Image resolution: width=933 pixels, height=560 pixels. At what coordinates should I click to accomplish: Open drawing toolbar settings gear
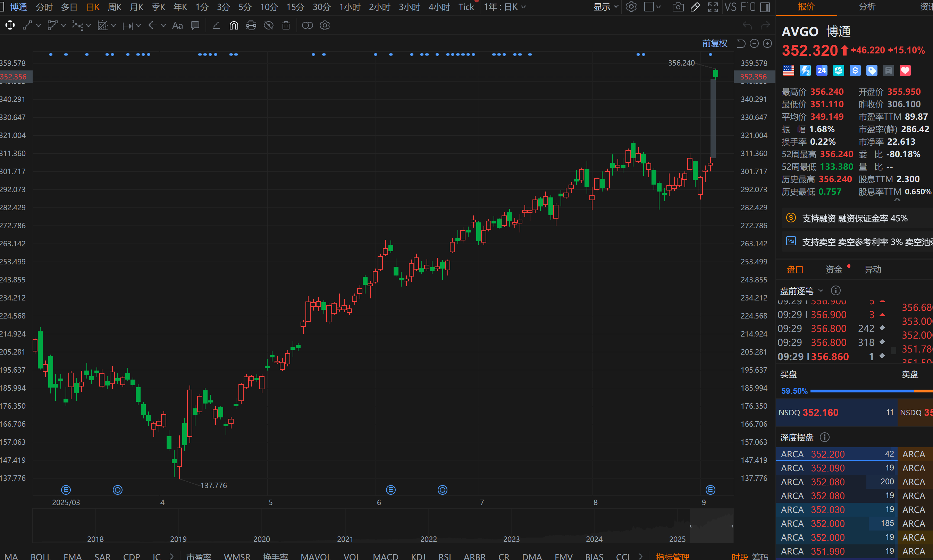(325, 25)
